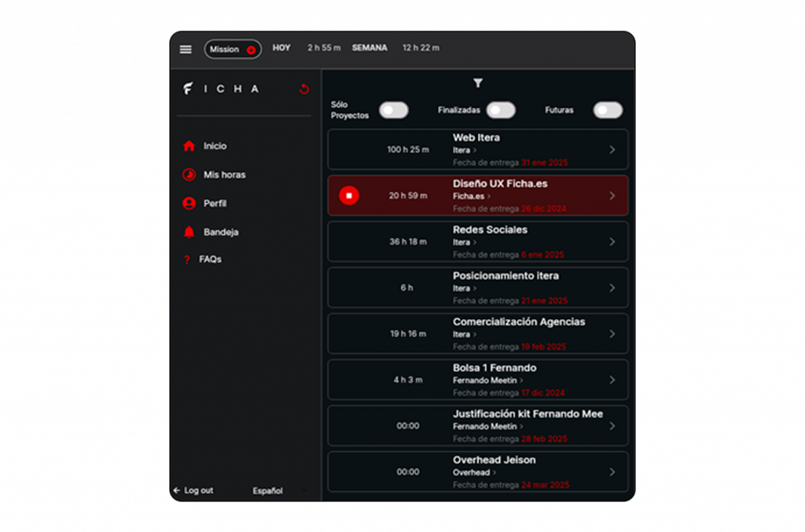Click the funnel filter icon
Screen dimensions: 805x532
(x=478, y=83)
